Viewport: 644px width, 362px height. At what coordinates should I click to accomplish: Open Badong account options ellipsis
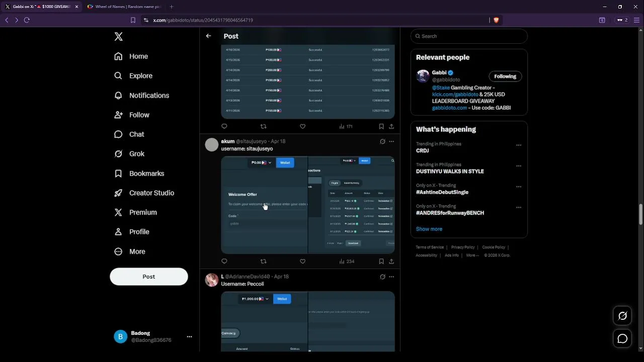click(189, 337)
